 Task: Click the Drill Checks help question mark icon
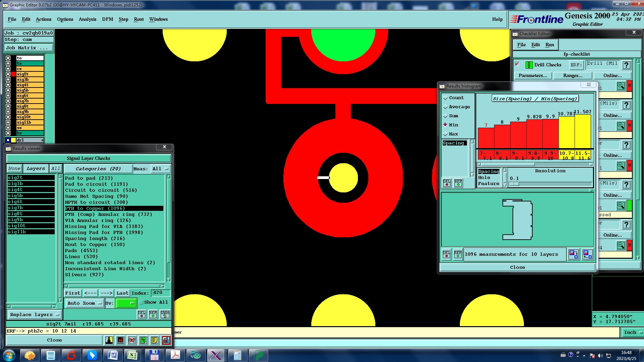[626, 65]
